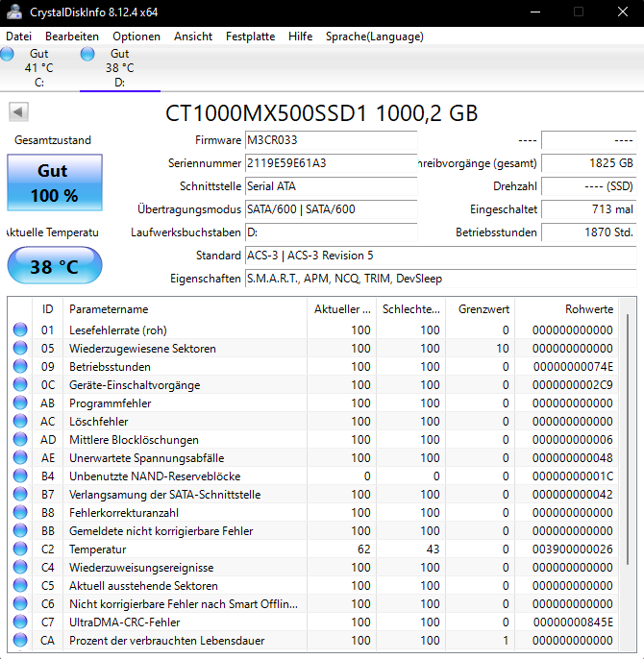
Task: Click the 38 °C temperature button
Action: pyautogui.click(x=55, y=266)
